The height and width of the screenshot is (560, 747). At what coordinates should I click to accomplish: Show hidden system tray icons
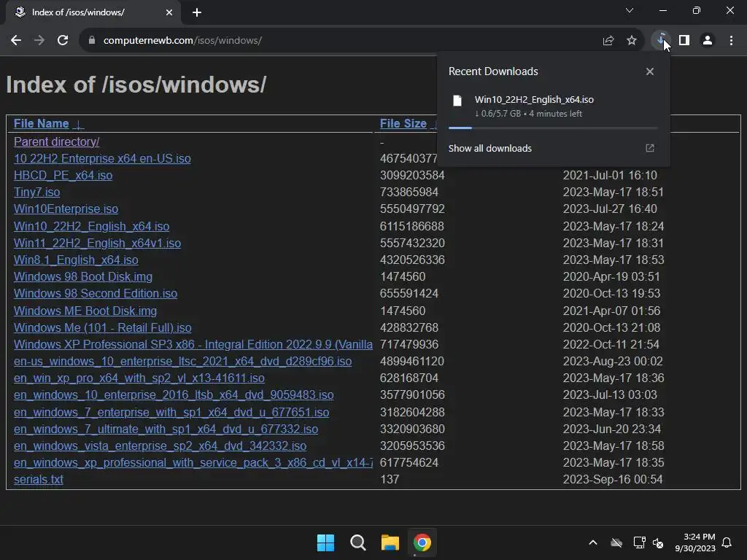pyautogui.click(x=593, y=542)
